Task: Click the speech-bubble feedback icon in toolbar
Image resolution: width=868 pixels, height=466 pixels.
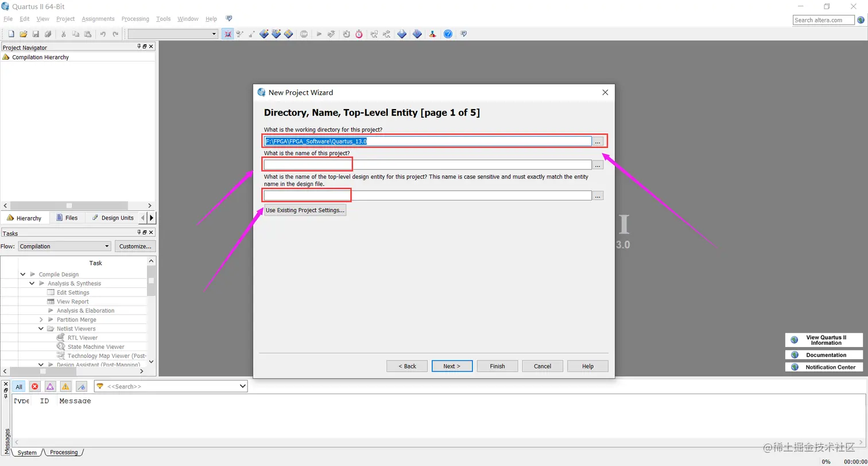Action: (463, 34)
